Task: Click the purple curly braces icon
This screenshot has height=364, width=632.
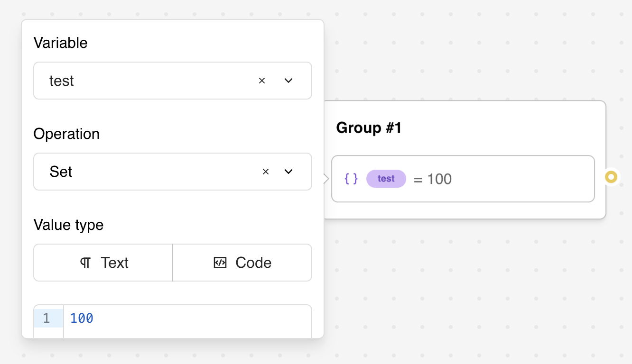Action: (x=351, y=179)
